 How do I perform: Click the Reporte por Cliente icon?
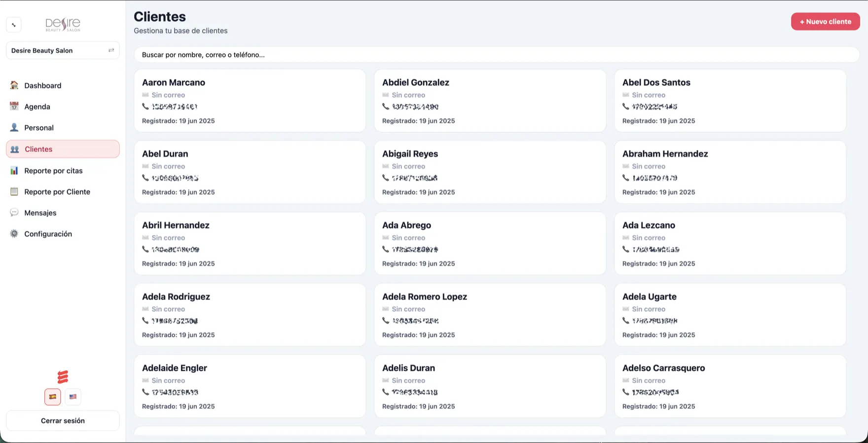coord(14,192)
